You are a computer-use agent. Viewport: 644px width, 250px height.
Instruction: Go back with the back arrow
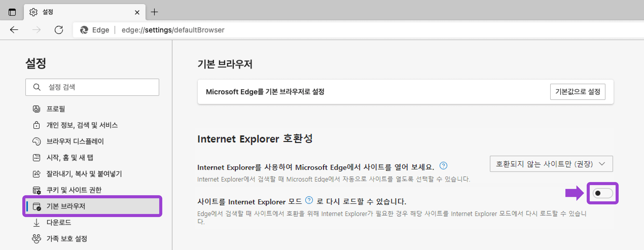[x=14, y=30]
